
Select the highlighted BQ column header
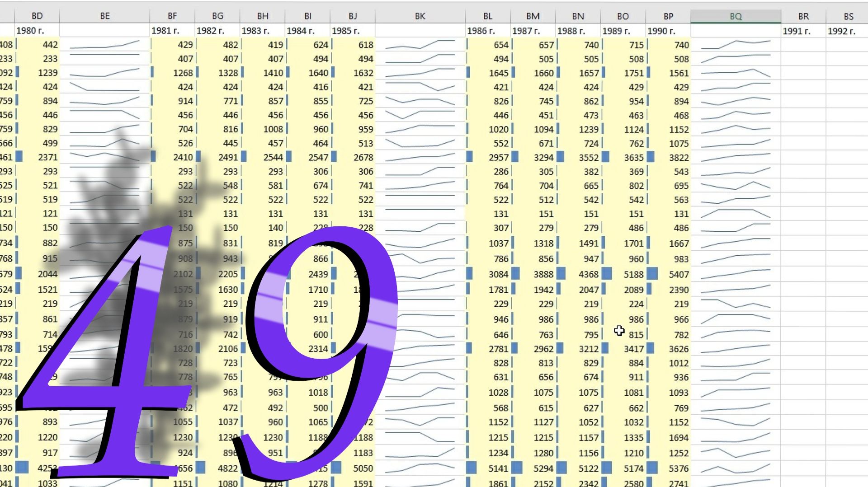click(x=736, y=16)
